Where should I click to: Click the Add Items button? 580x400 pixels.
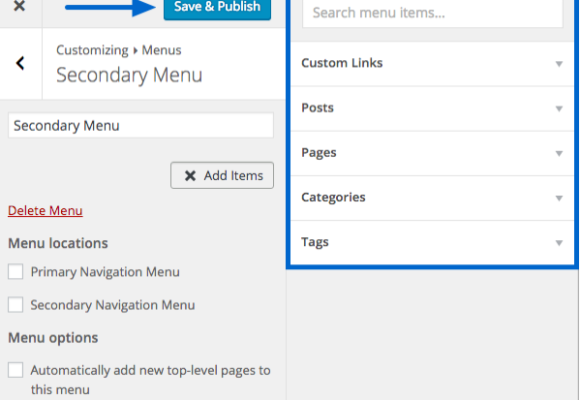(x=222, y=175)
